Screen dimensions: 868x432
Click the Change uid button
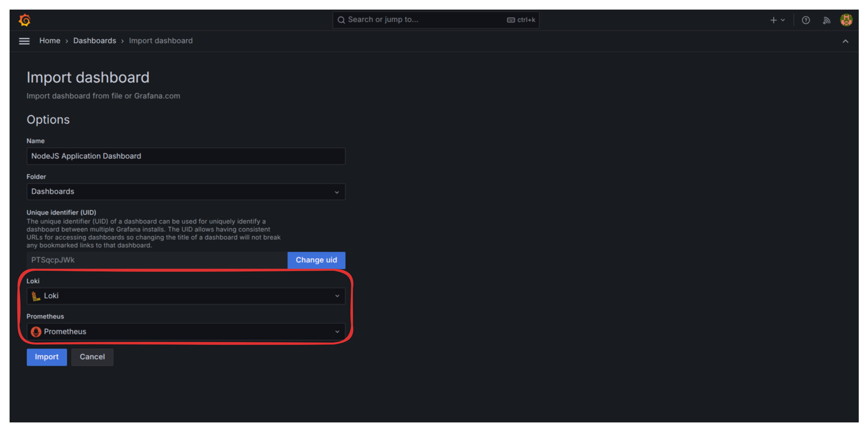(x=316, y=260)
